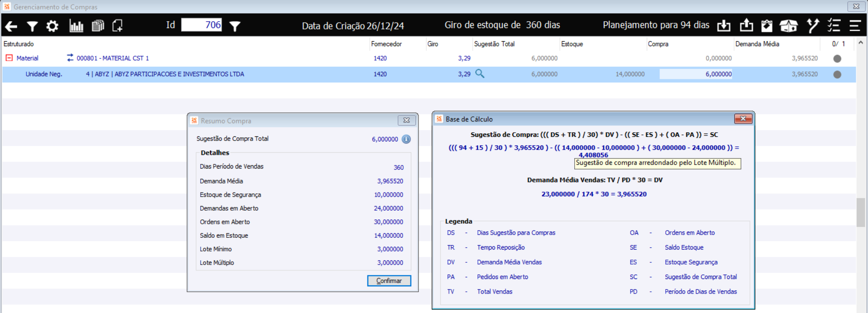Click the info icon beside Sugestão de Compra Total
This screenshot has width=868, height=313.
(406, 139)
